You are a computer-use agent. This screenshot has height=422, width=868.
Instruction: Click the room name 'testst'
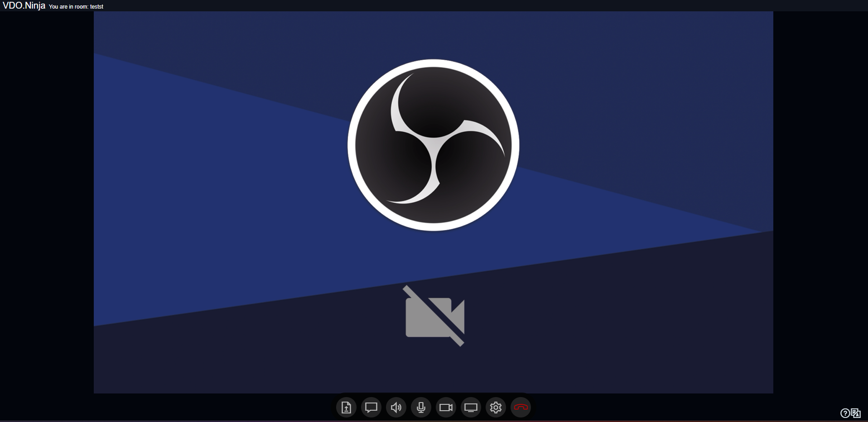click(96, 7)
